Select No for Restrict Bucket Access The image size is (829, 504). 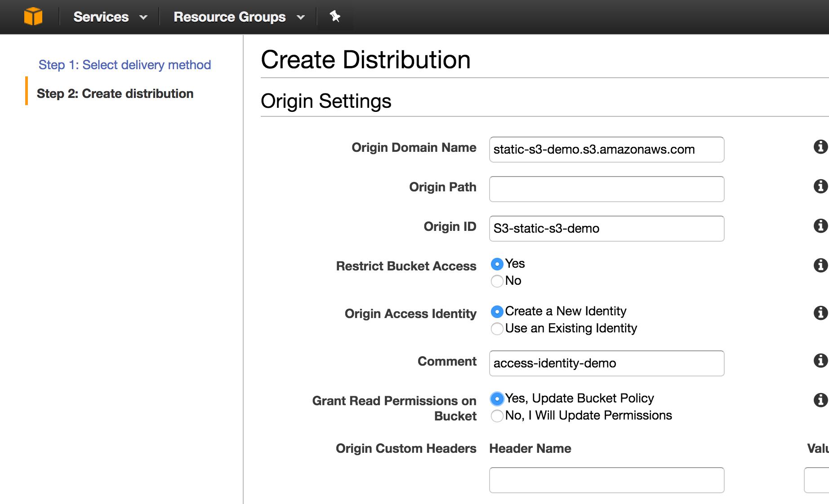(497, 281)
